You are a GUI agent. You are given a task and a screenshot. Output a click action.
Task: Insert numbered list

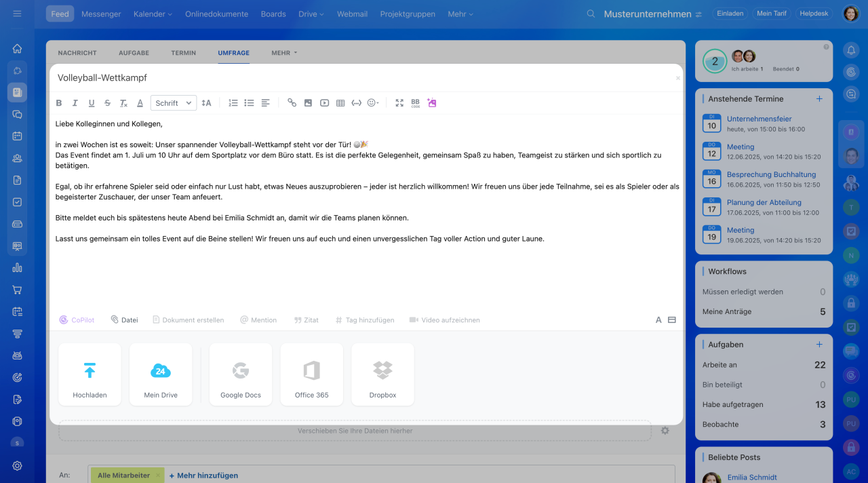tap(233, 103)
